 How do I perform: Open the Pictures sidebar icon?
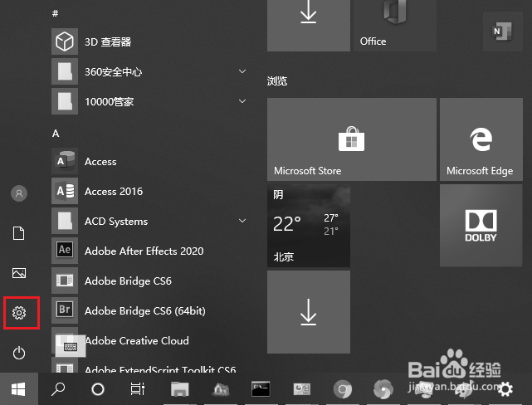(19, 273)
